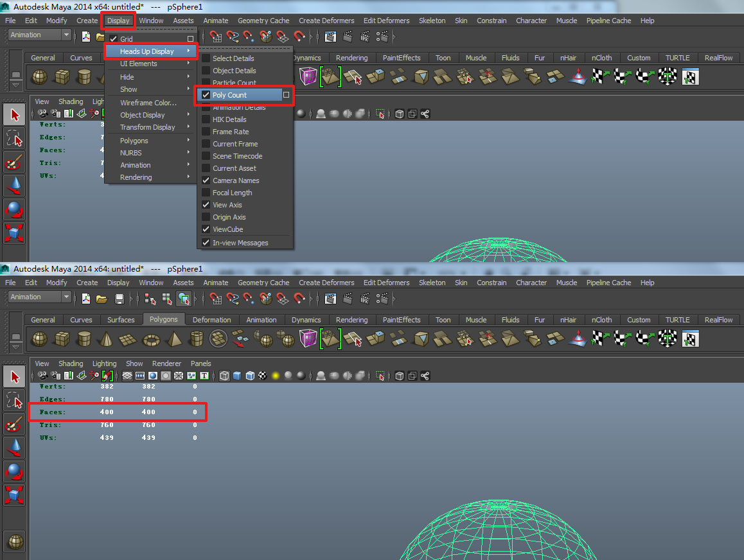This screenshot has width=744, height=560.
Task: Check Select Details option
Action: click(x=206, y=58)
